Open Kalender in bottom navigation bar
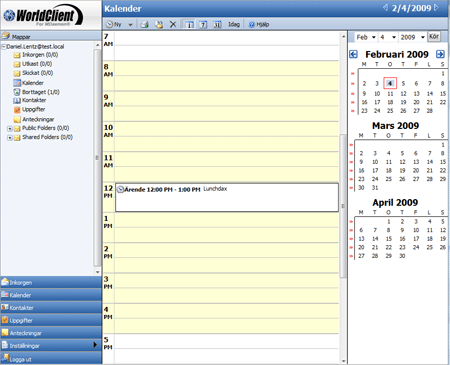Screen dimensions: 450x365 (51, 295)
